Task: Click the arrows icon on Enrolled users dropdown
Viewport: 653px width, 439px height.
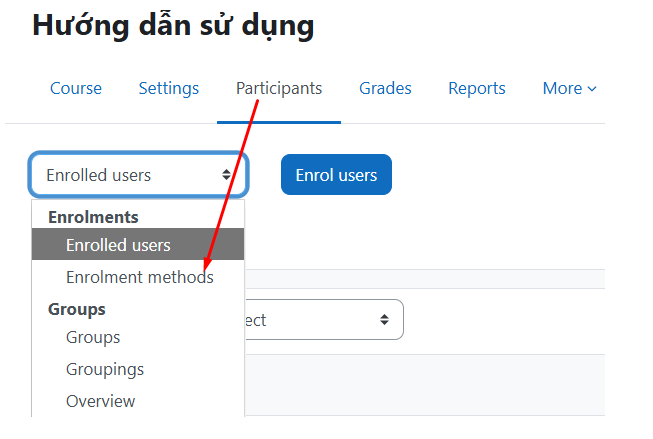Action: (x=227, y=175)
